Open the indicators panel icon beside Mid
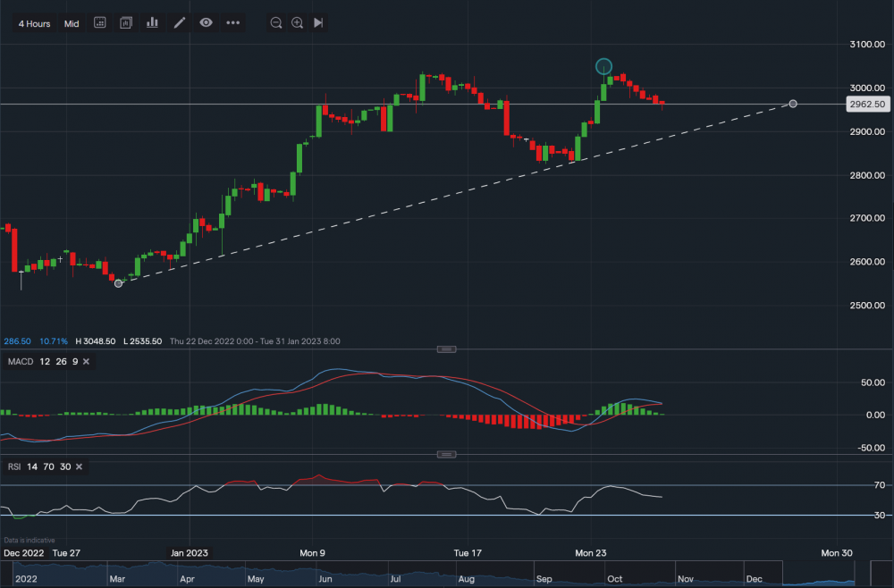 tap(100, 22)
